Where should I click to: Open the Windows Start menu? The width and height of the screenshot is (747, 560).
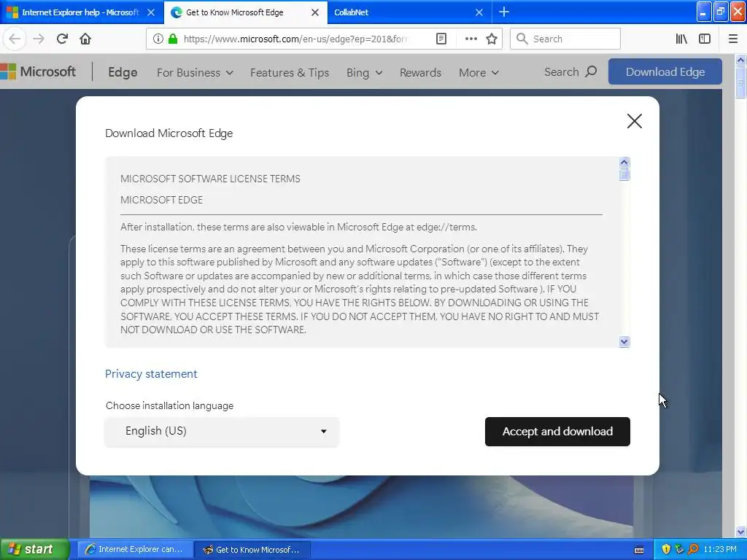pyautogui.click(x=34, y=549)
